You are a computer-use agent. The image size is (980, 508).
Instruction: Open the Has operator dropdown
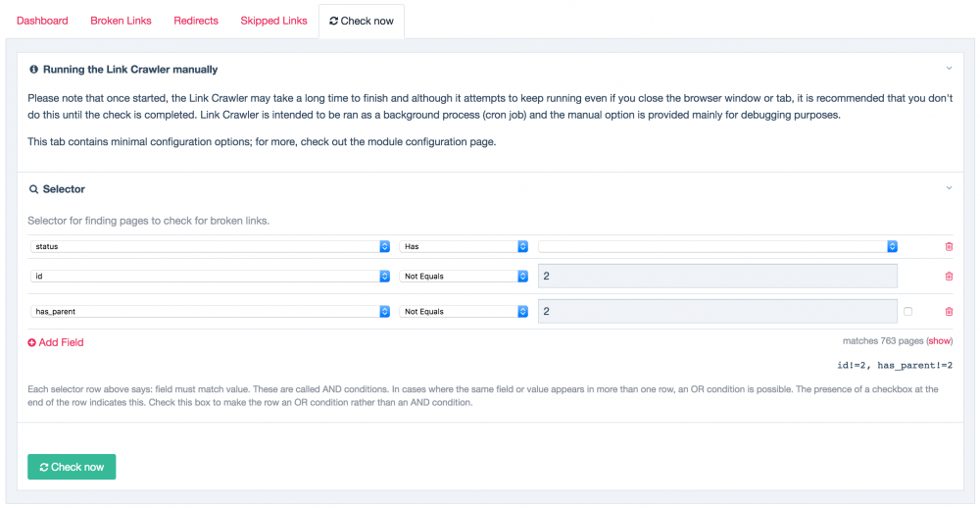pos(464,246)
